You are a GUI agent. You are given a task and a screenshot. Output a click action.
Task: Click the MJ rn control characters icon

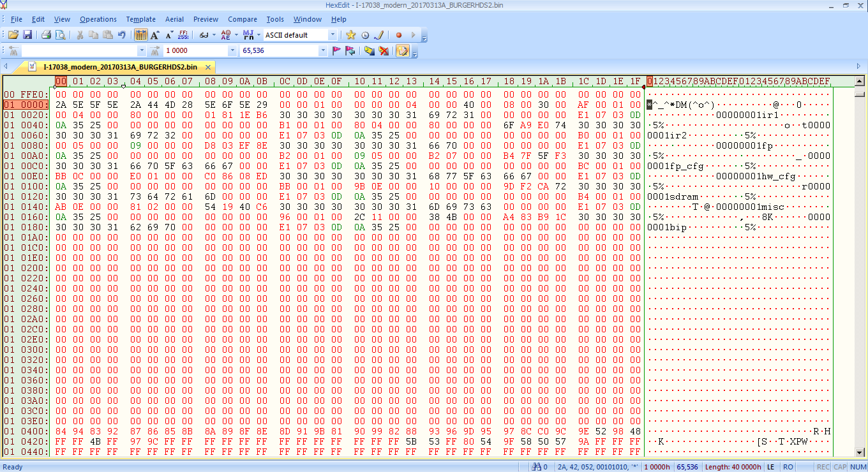[x=248, y=35]
